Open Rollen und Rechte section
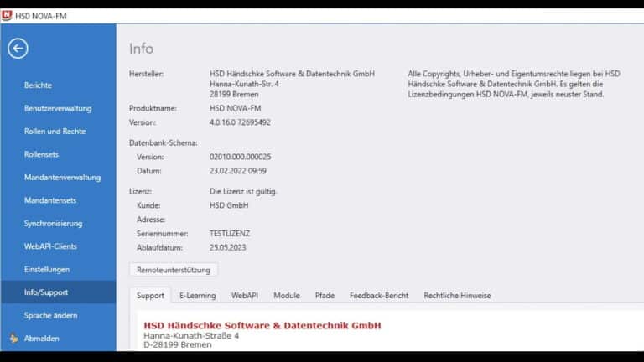Screen dimensions: 644x362 [x=55, y=132]
